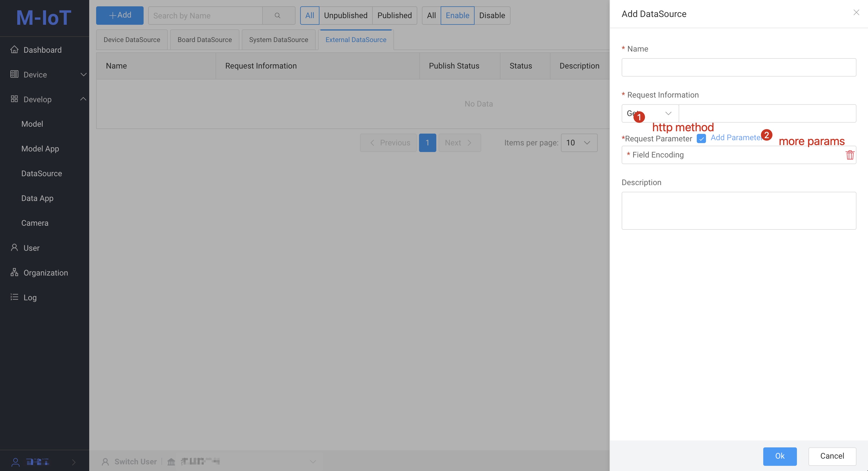Image resolution: width=868 pixels, height=471 pixels.
Task: Click the delete parameter trash icon
Action: 850,154
